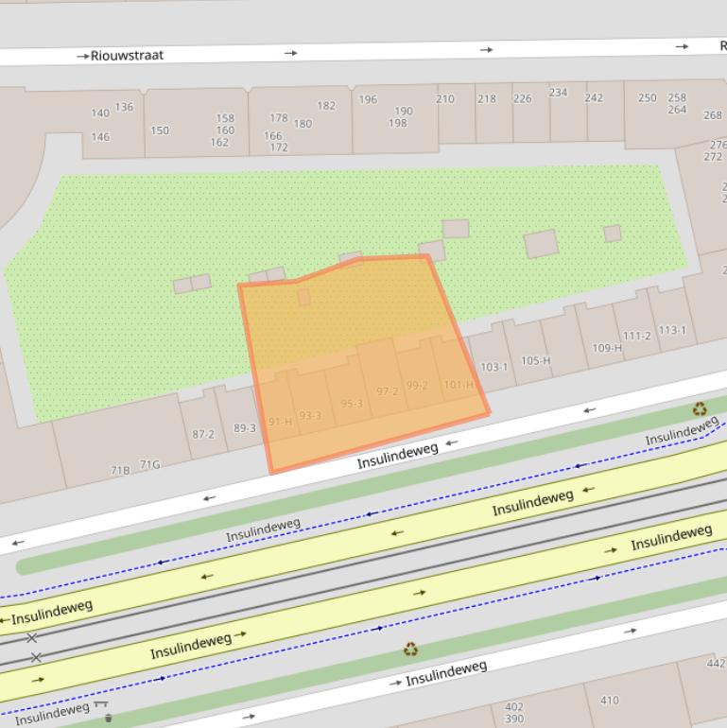
Task: Select the building labeled 71B
Action: [120, 470]
